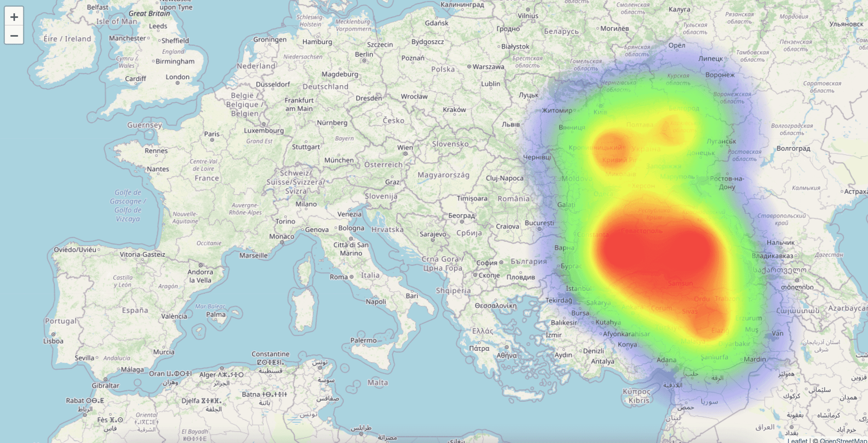Click the Hamburg city label
Screen dimensions: 868x443
click(317, 42)
